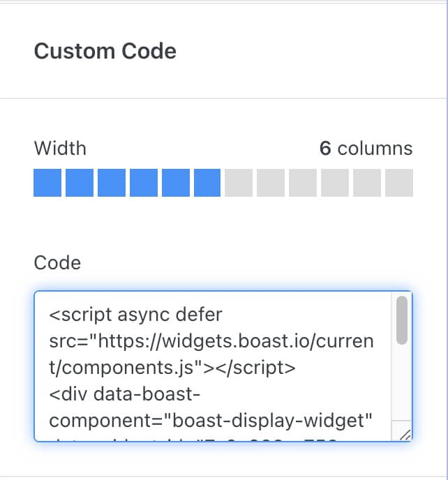Click the code textarea scrollbar thumb
Viewport: 448px width, 480px height.
pyautogui.click(x=402, y=320)
